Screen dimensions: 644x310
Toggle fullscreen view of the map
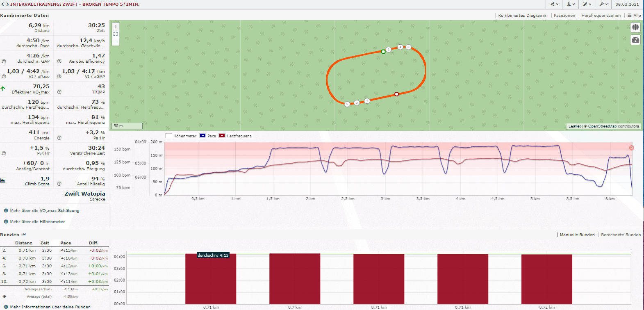tap(116, 34)
